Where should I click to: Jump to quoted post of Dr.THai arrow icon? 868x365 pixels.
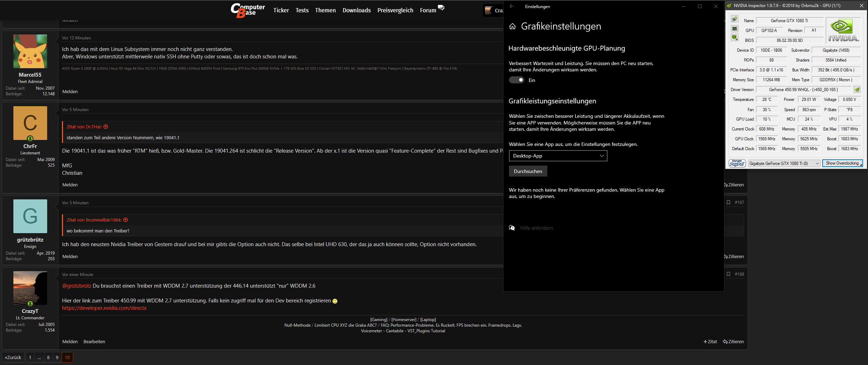tap(106, 127)
